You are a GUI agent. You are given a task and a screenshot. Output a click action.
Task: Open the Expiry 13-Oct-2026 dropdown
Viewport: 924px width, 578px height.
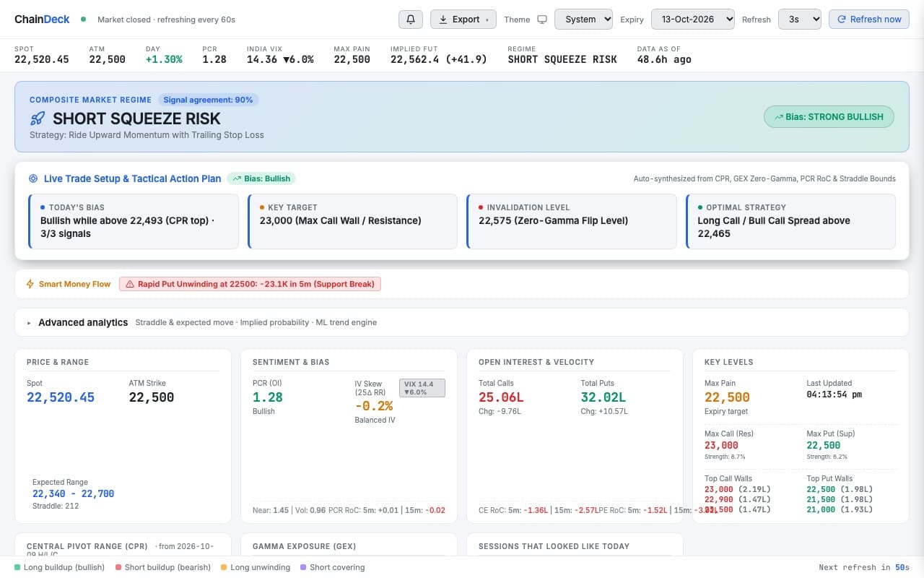pyautogui.click(x=693, y=20)
